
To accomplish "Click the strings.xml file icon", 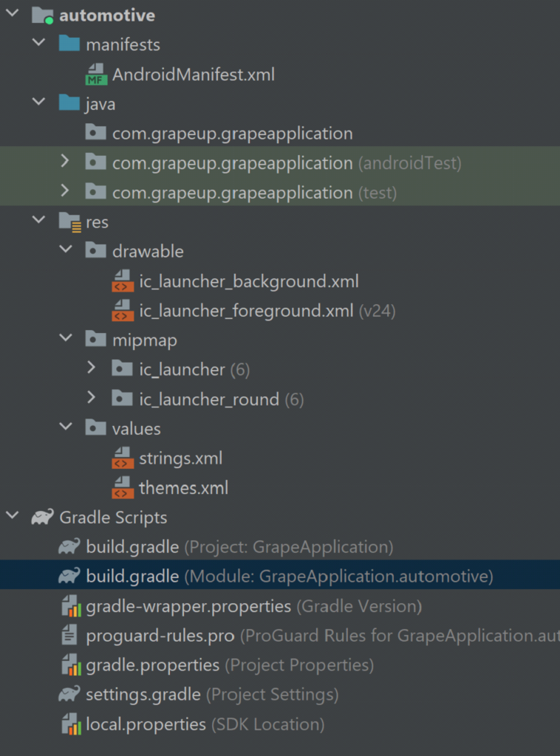I will pos(123,458).
